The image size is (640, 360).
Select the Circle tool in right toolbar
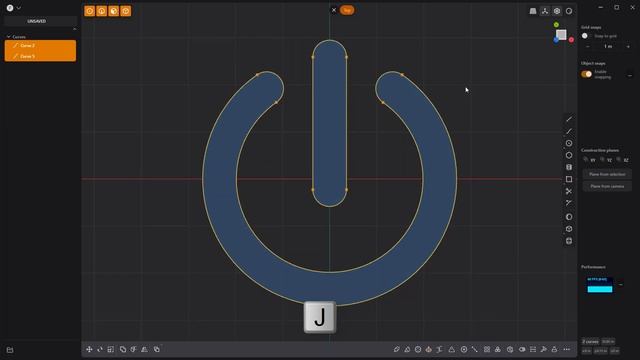pos(569,143)
